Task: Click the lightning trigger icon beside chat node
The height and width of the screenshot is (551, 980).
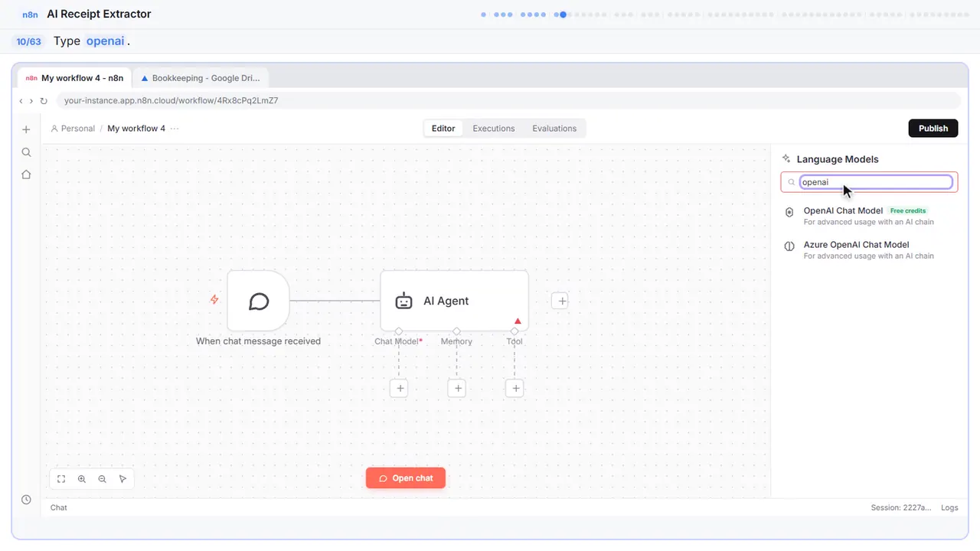Action: point(214,300)
